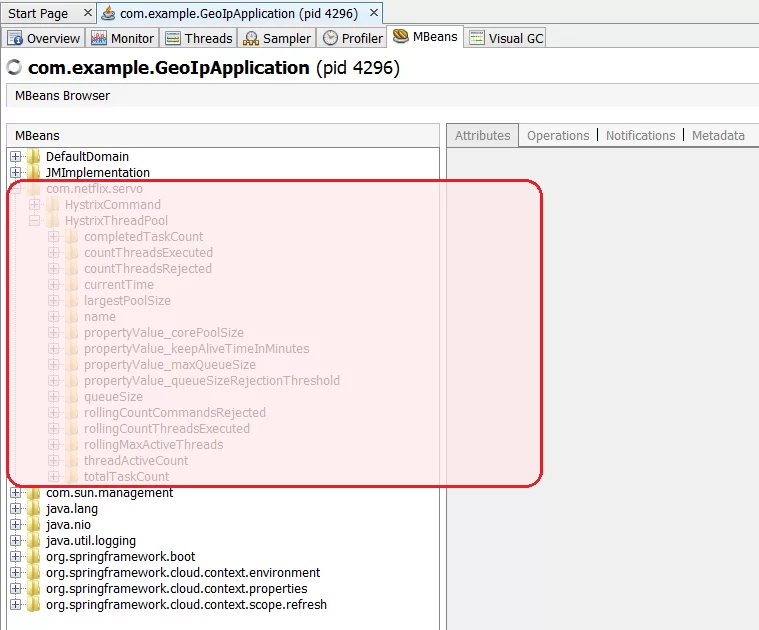The width and height of the screenshot is (759, 630).
Task: Select the java.util.logging folder icon
Action: point(33,540)
